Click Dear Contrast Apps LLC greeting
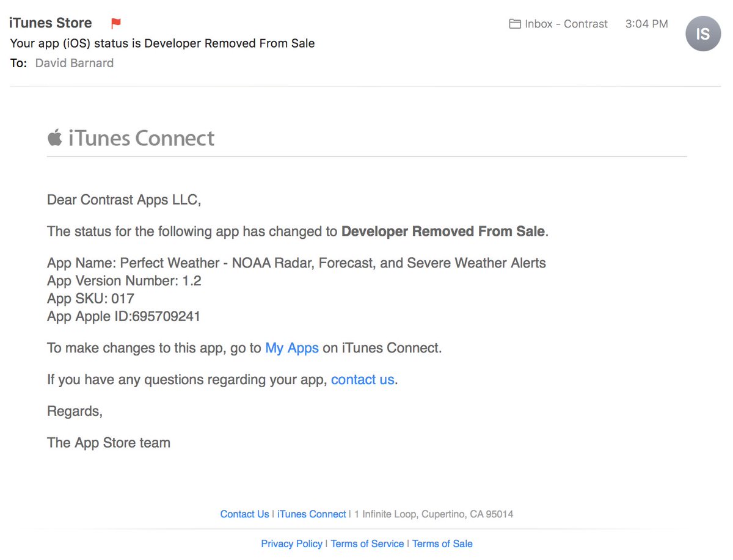733x560 pixels. point(124,200)
